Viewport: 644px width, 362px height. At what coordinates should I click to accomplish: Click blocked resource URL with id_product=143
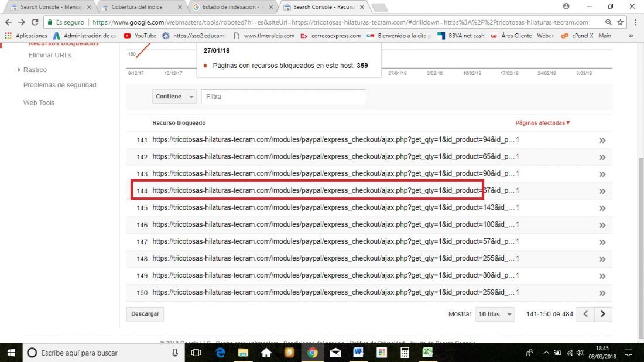(x=333, y=207)
